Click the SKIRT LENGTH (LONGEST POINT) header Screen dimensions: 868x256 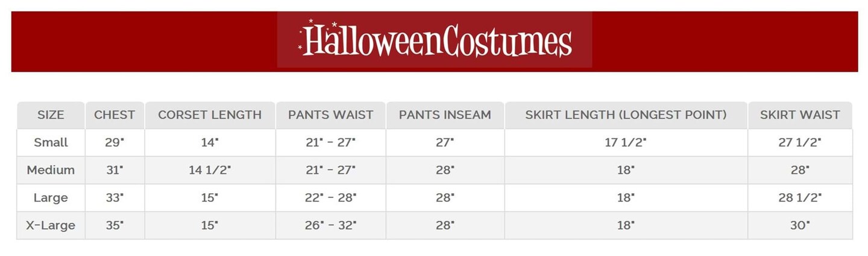pos(626,115)
